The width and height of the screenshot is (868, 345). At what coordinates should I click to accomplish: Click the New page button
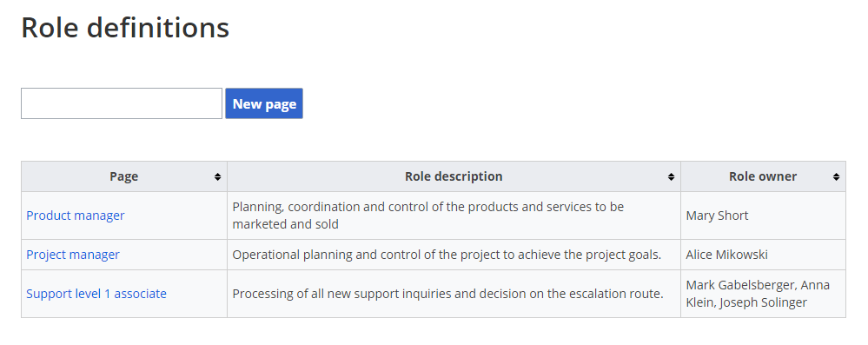coord(264,103)
